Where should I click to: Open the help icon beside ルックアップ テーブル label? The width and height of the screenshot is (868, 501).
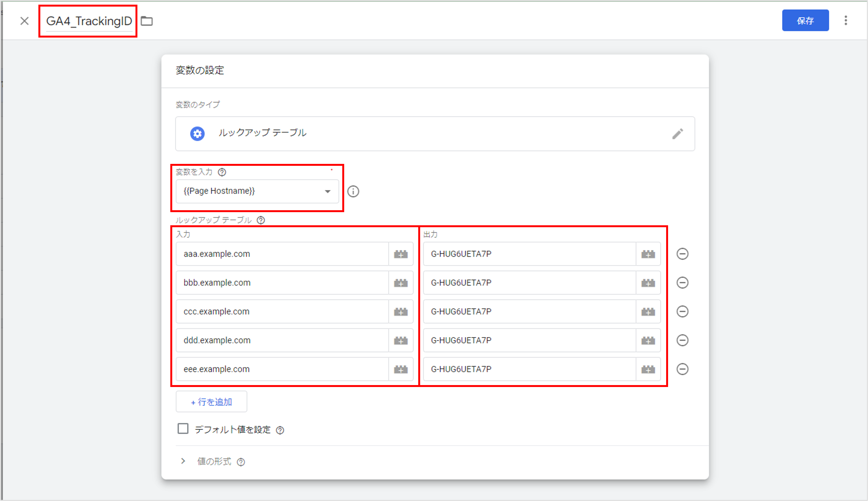click(261, 220)
